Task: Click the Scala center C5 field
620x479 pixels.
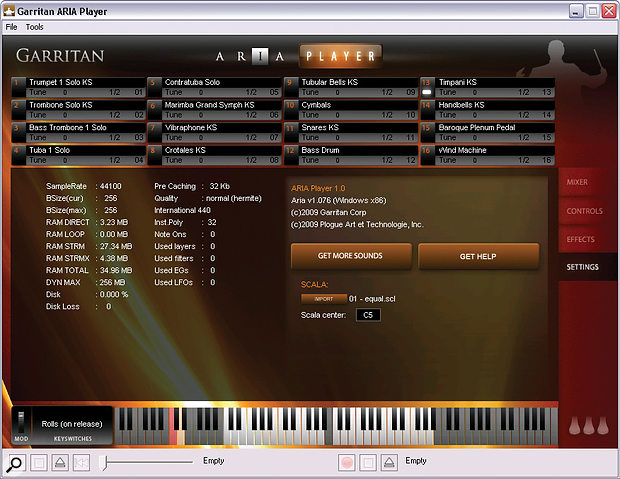Action: [x=368, y=315]
